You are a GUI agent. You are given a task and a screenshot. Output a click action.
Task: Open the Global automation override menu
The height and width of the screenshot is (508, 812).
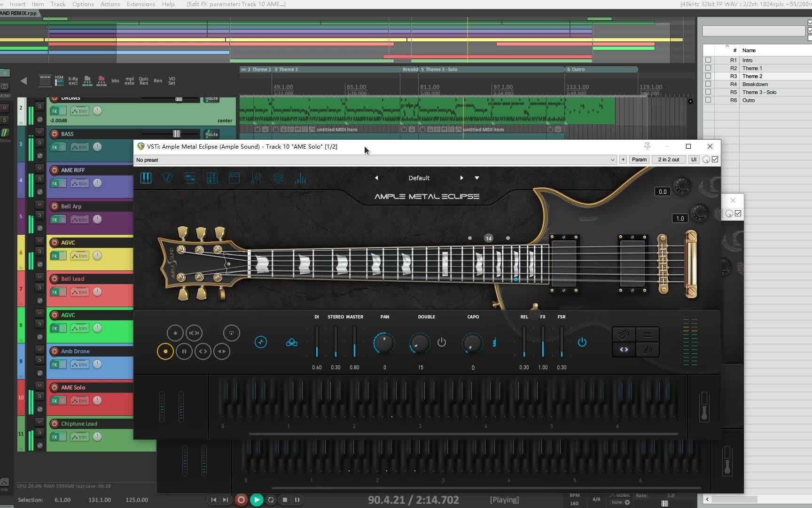tap(620, 499)
